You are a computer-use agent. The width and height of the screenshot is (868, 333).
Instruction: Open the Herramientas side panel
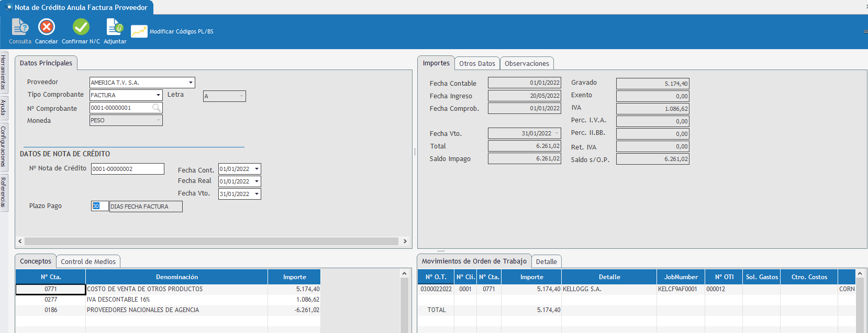pos(3,72)
